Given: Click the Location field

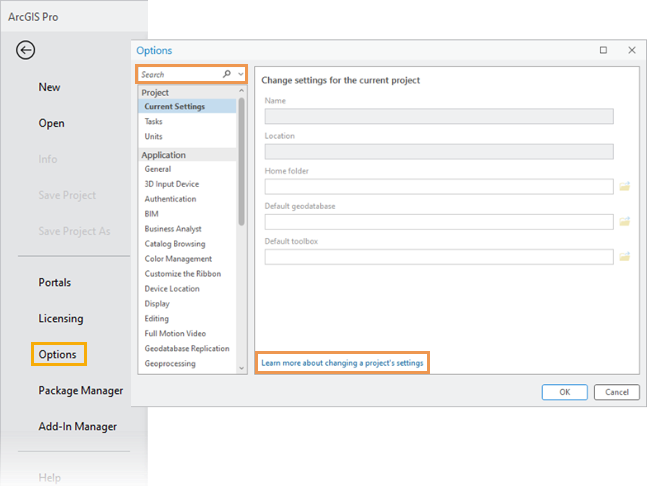Looking at the screenshot, I should pos(439,151).
